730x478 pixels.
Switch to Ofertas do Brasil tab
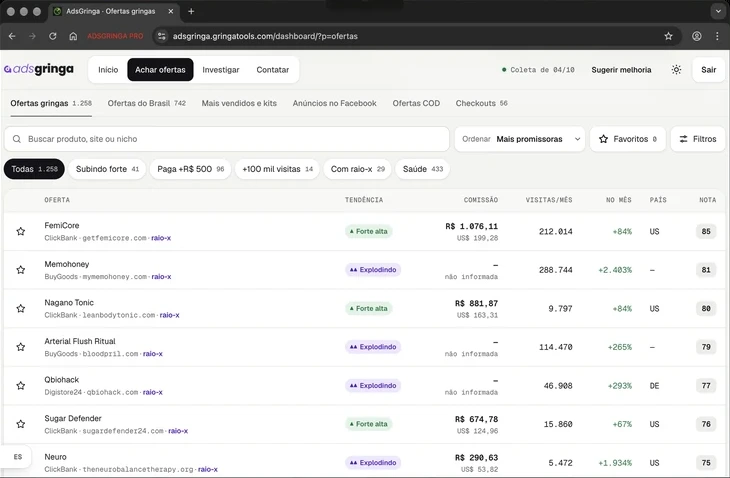147,103
